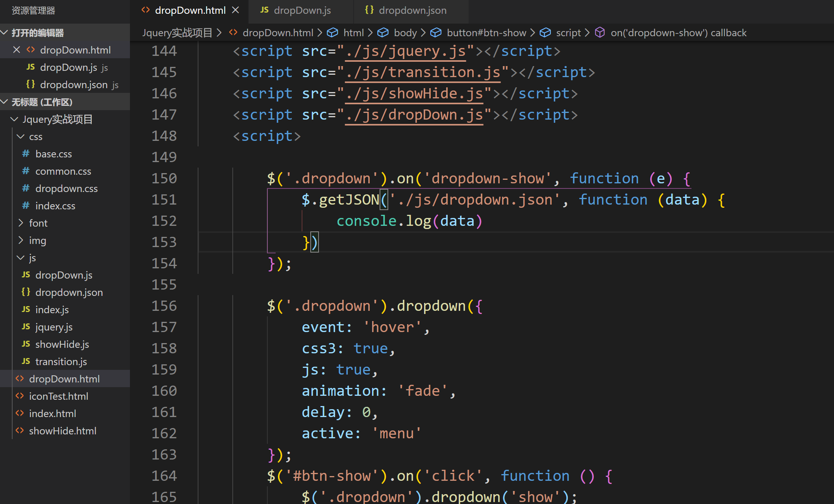Open dropdown.css from the explorer
Image resolution: width=834 pixels, height=504 pixels.
click(65, 188)
